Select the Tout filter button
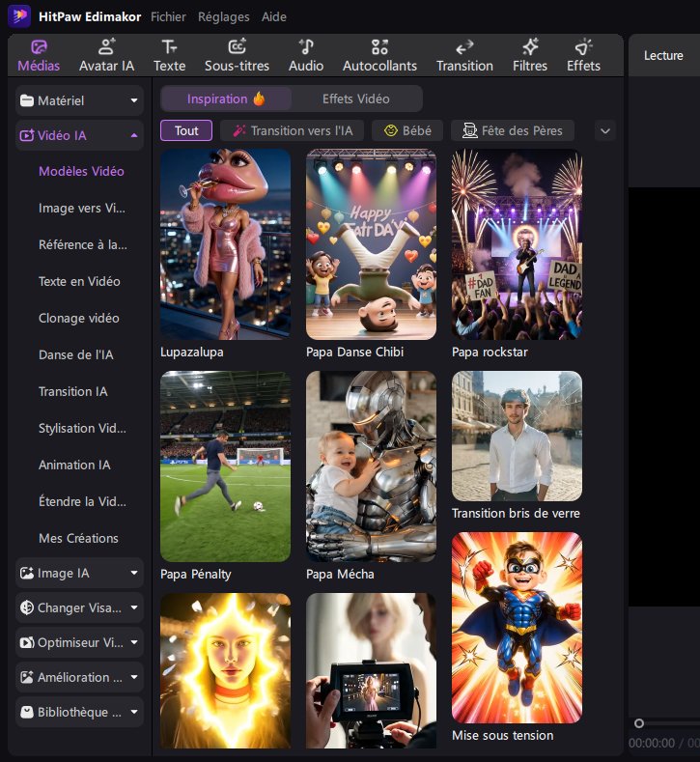 coord(186,130)
